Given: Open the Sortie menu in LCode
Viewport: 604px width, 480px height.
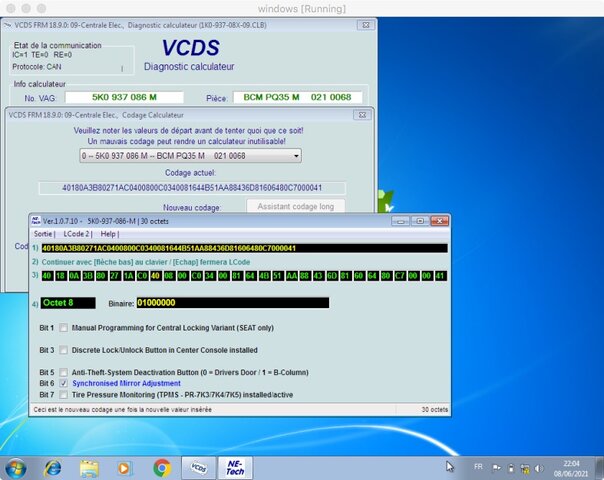Looking at the screenshot, I should click(x=44, y=234).
